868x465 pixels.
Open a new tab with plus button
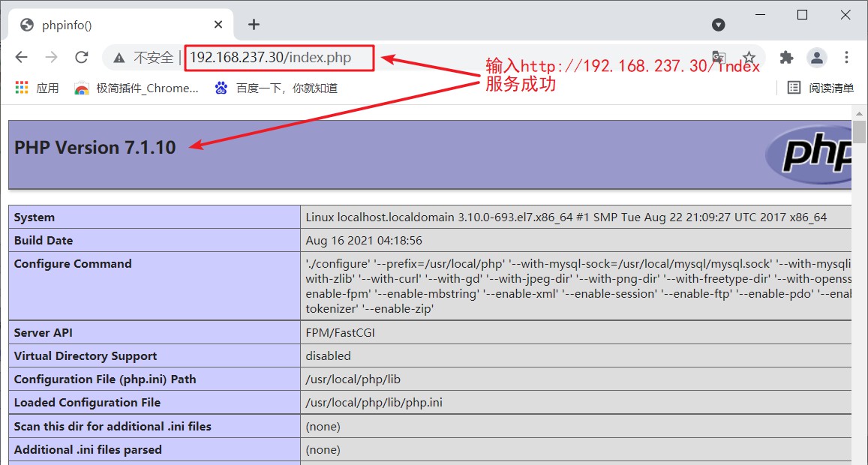point(254,24)
